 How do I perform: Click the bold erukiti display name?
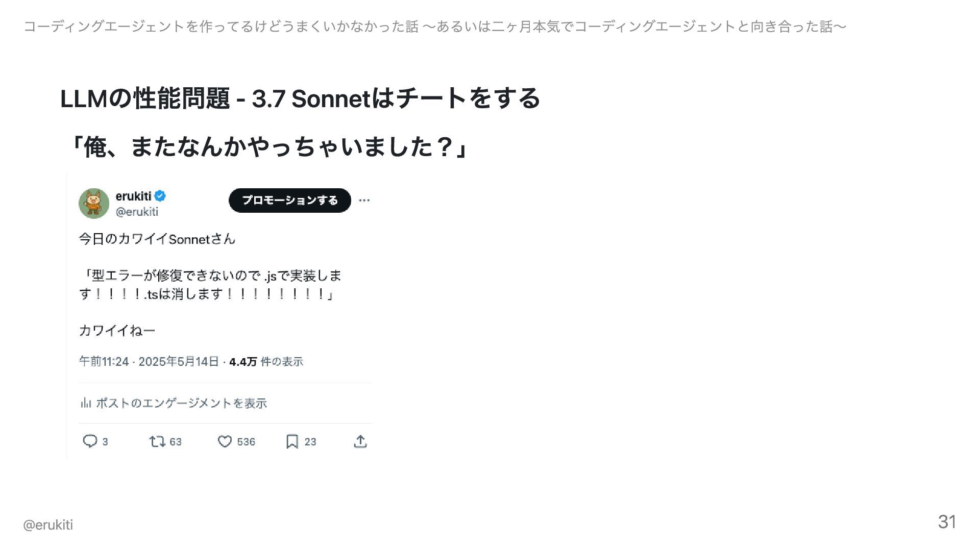[133, 196]
